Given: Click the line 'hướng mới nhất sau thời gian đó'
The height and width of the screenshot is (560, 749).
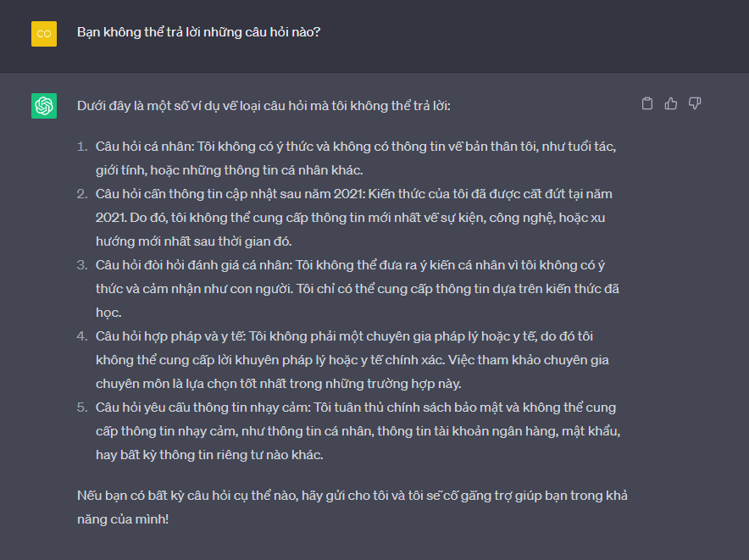Looking at the screenshot, I should point(195,241).
